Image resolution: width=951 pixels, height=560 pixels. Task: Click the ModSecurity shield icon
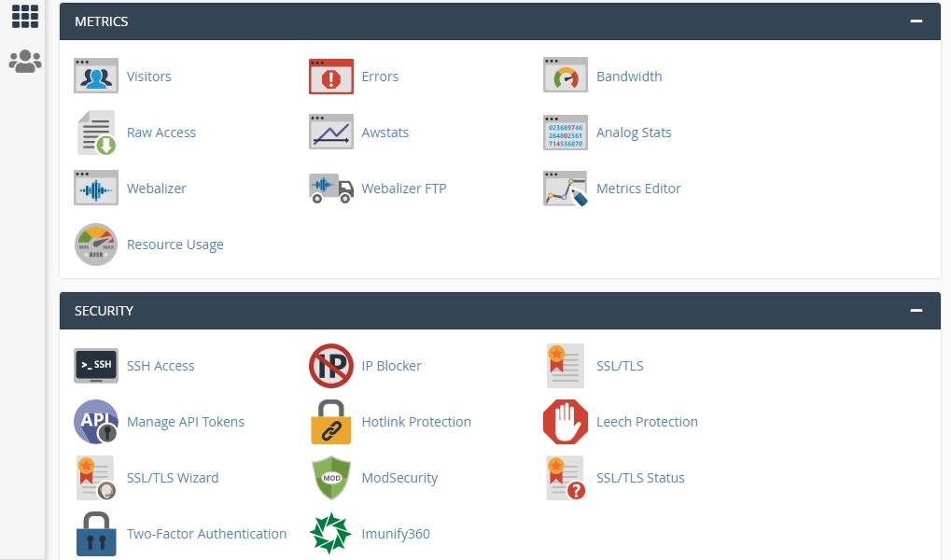[x=331, y=478]
